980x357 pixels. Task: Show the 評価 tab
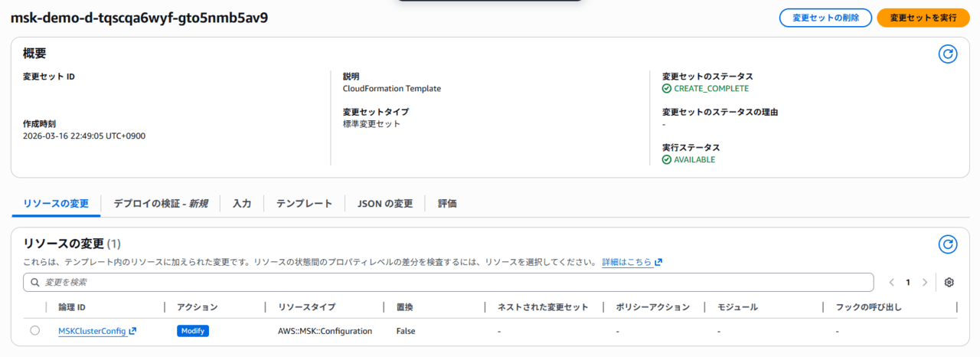[448, 204]
